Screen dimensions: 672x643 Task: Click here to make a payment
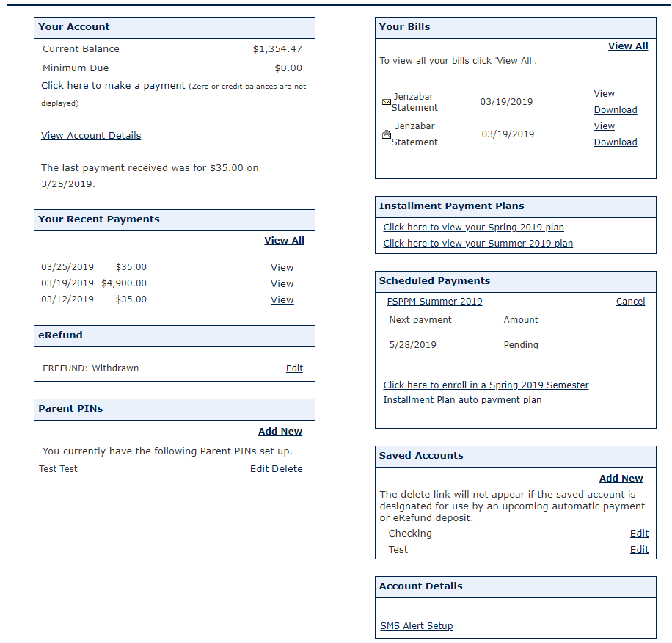point(112,85)
